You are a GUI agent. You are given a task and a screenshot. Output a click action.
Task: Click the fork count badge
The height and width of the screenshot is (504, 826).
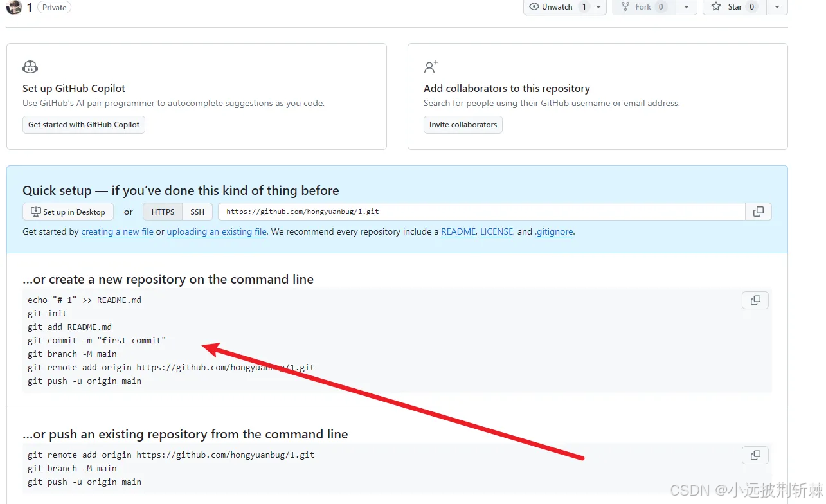pyautogui.click(x=661, y=7)
